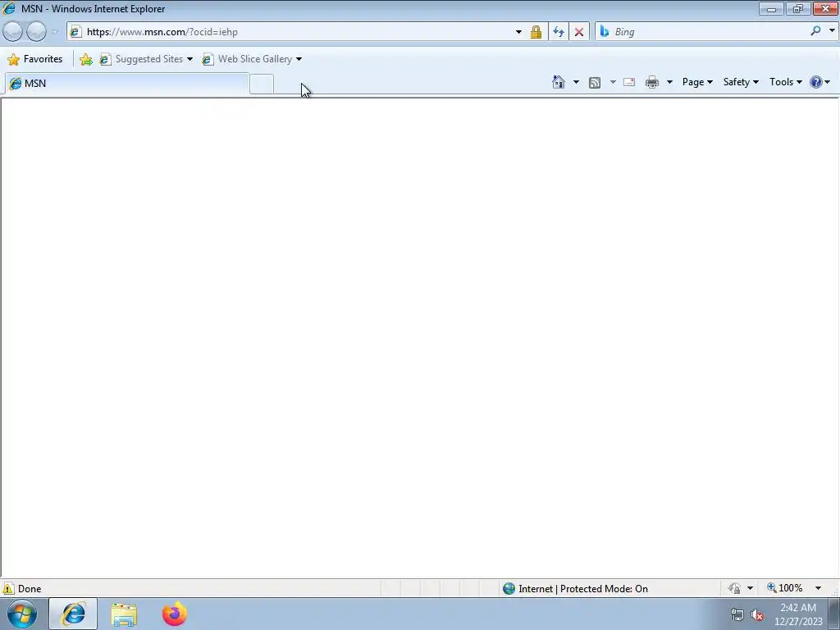Open a new blank tab button

click(x=262, y=84)
